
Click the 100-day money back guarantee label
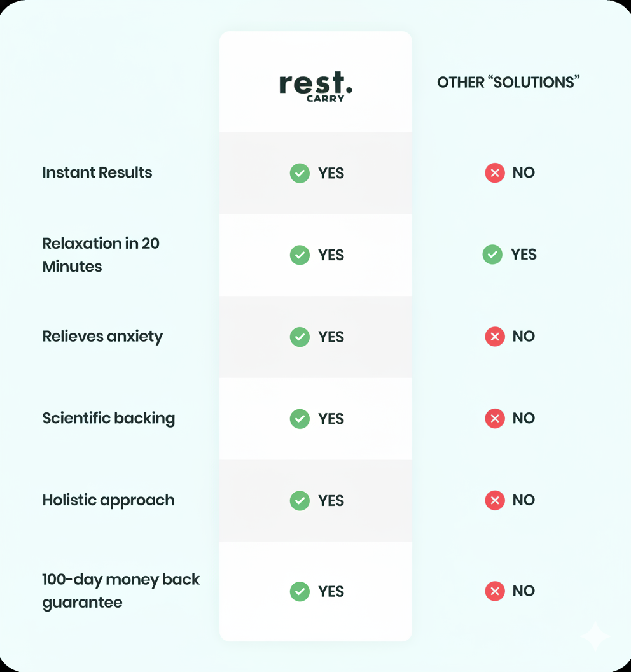click(x=121, y=591)
